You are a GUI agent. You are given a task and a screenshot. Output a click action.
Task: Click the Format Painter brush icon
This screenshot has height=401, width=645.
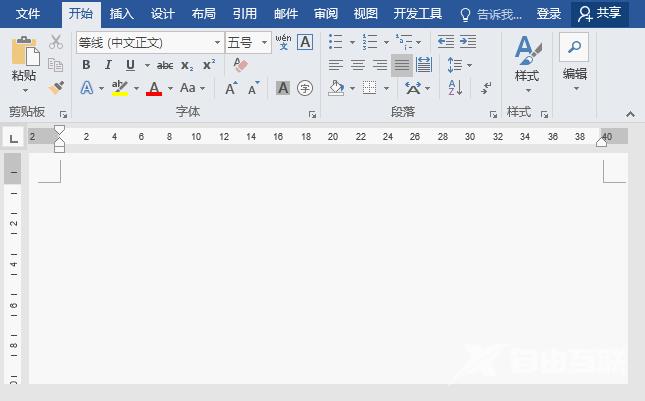pos(56,88)
